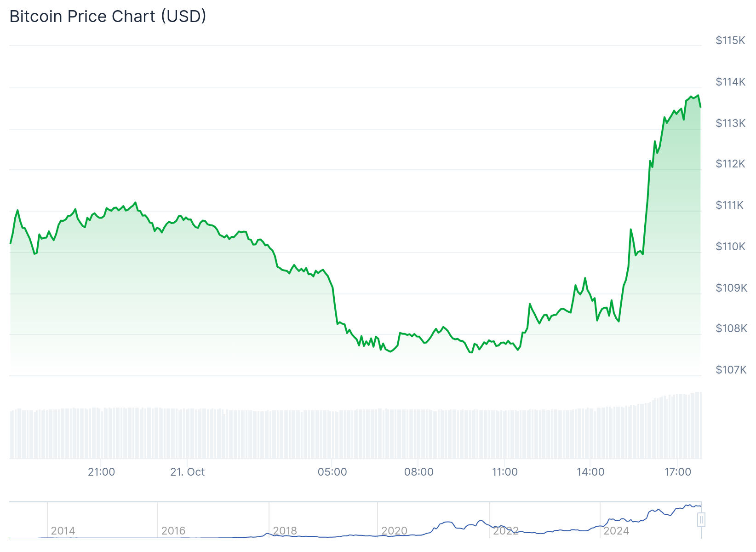Click the 2016 label in the navigator

173,530
